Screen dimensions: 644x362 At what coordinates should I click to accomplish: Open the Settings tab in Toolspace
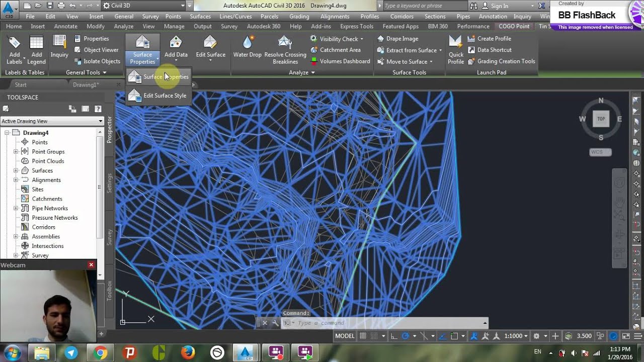(x=109, y=183)
